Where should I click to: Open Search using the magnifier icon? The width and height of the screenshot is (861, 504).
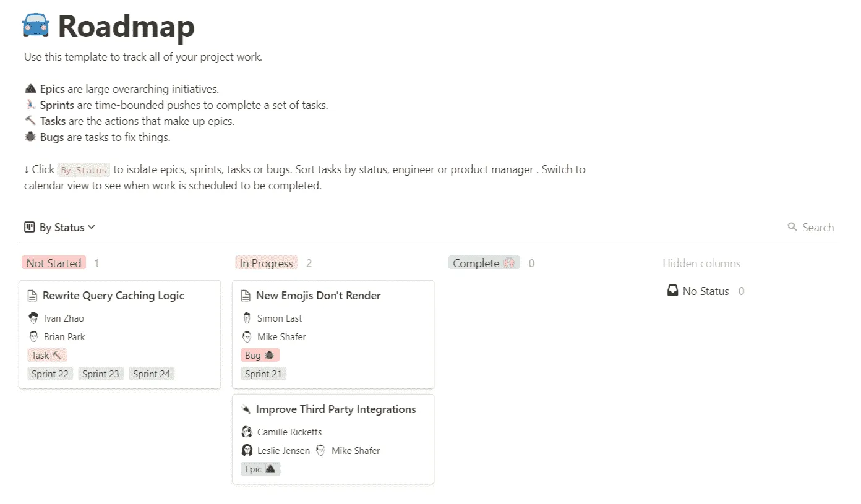point(792,227)
